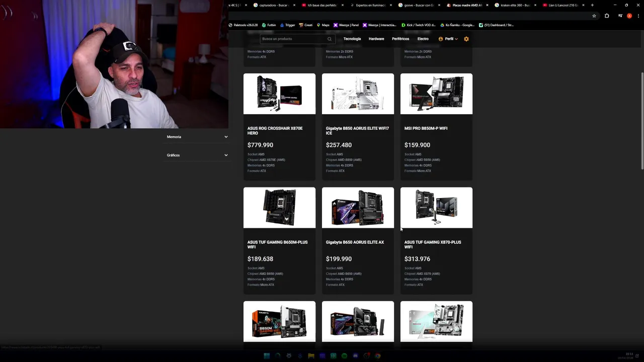
Task: Open the Periféricos menu
Action: tap(400, 39)
